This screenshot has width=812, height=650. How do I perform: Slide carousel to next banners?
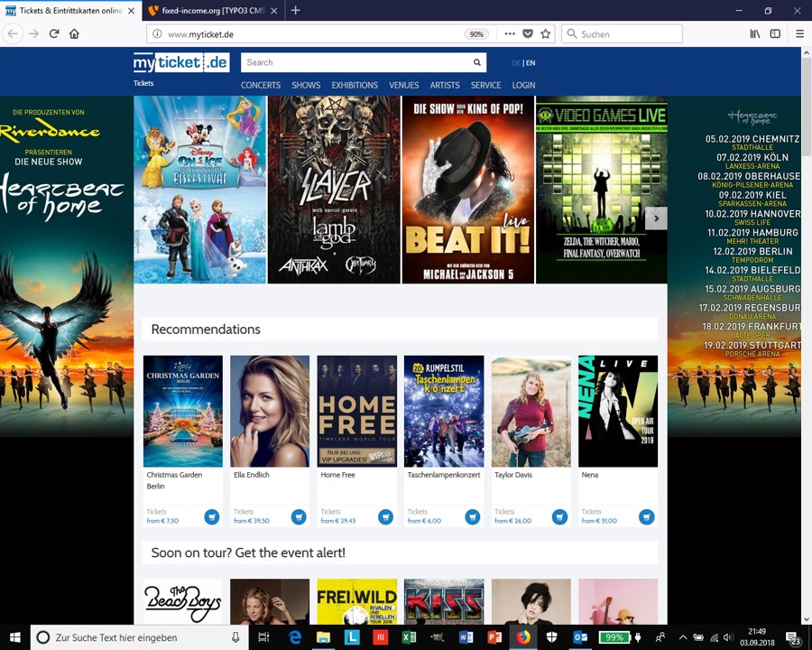point(656,218)
